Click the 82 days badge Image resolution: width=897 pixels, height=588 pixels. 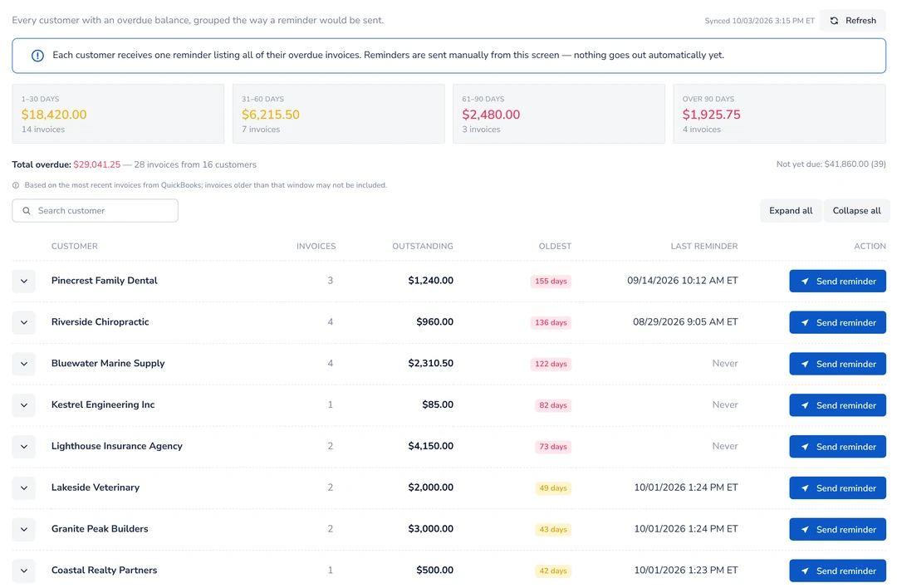[x=553, y=405]
